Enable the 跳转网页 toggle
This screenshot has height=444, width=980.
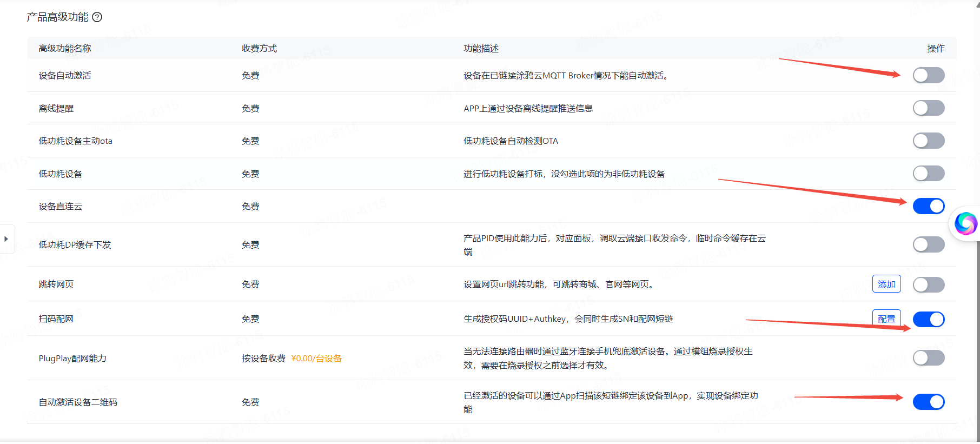click(x=928, y=284)
